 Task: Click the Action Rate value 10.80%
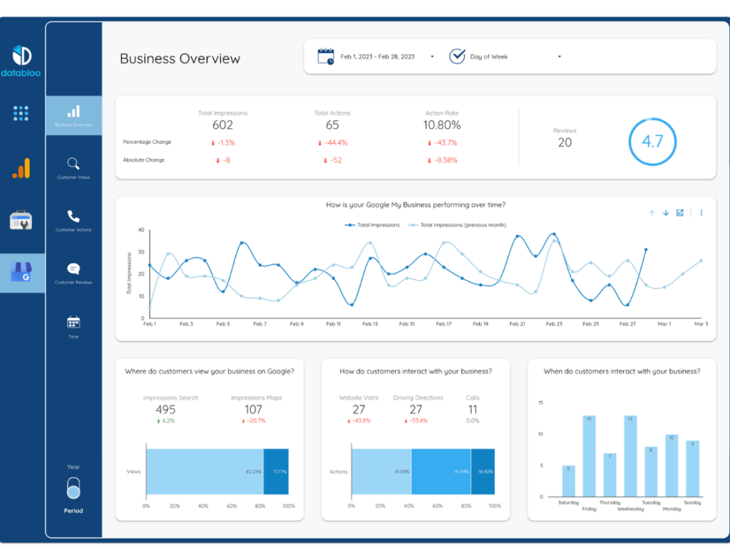click(x=442, y=125)
